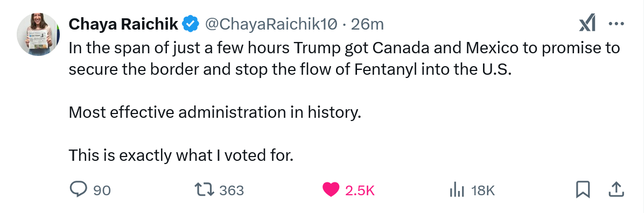Open the three-dot more options menu
This screenshot has height=213, width=644.
point(616,24)
